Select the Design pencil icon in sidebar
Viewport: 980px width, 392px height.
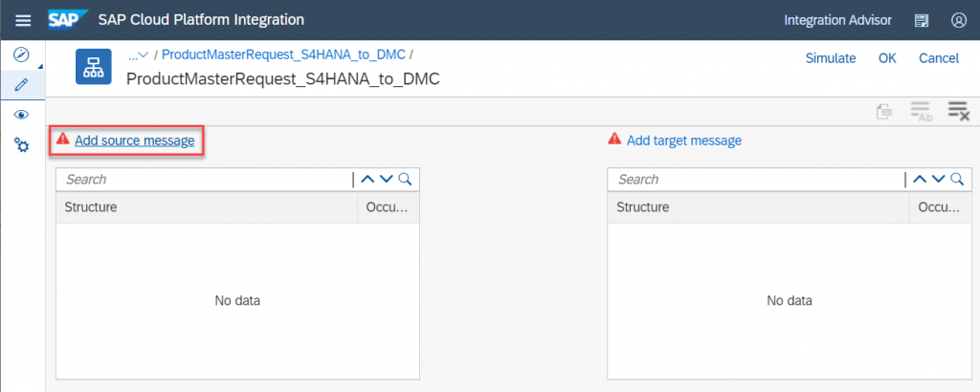coord(21,85)
